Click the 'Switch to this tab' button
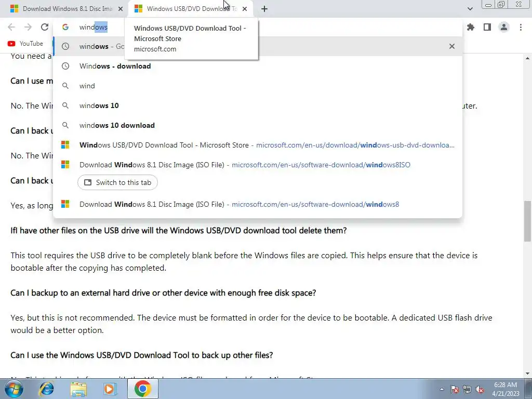 pos(117,182)
